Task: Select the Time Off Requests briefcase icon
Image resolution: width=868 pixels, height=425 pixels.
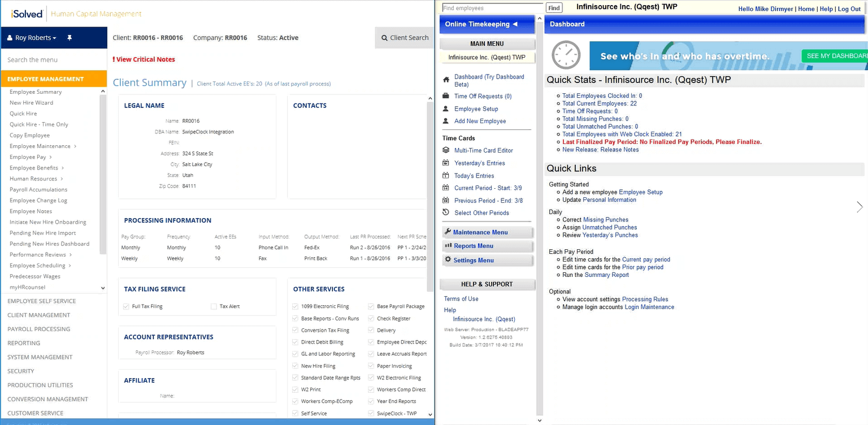Action: tap(445, 96)
